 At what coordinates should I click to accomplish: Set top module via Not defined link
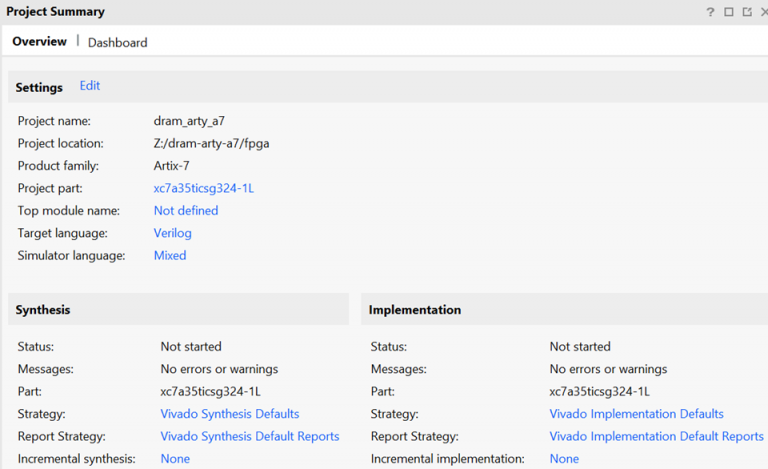point(186,210)
